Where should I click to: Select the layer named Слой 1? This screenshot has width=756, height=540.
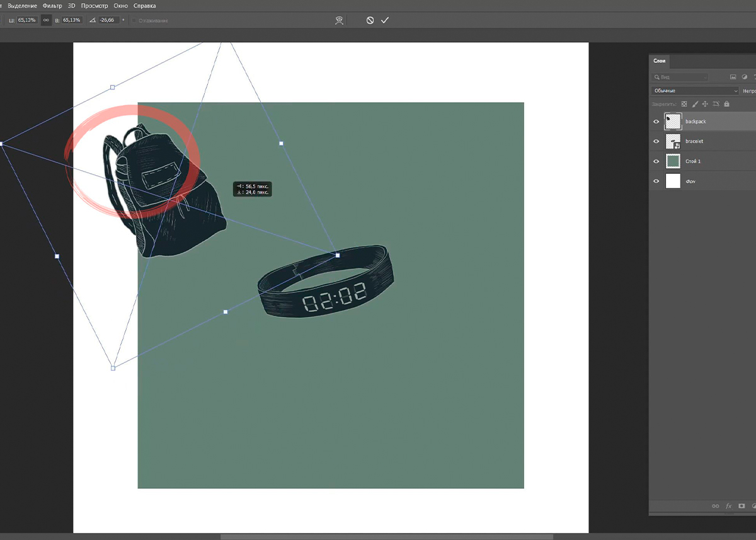point(693,161)
